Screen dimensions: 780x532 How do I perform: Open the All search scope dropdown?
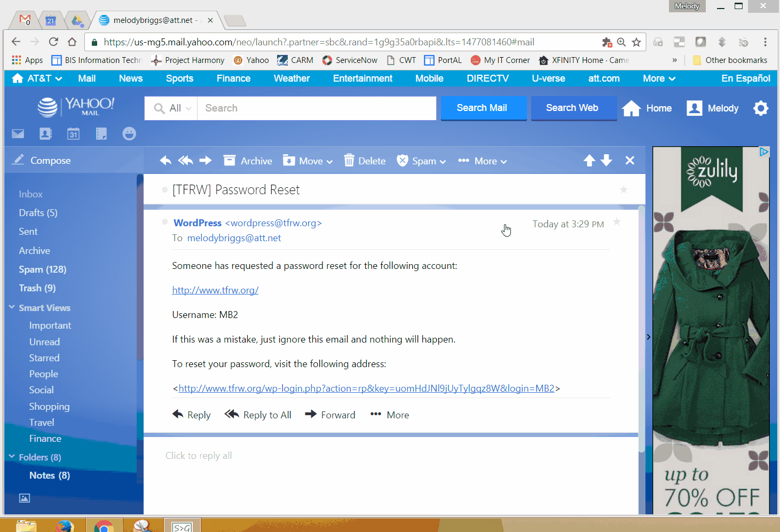172,108
